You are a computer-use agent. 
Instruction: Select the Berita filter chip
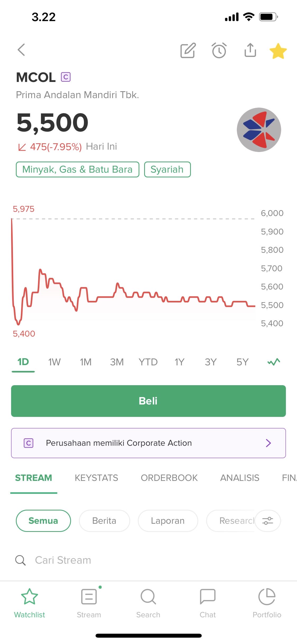(x=104, y=521)
